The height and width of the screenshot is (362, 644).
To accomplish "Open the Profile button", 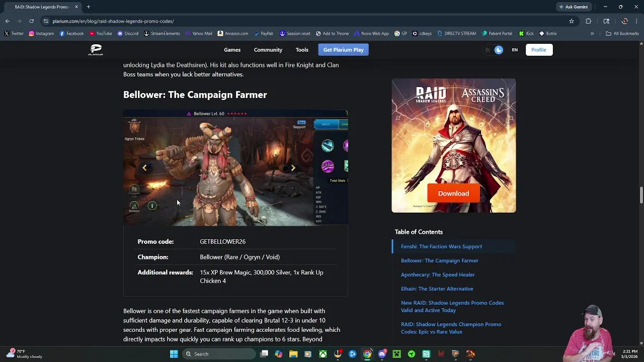I will click(x=539, y=50).
